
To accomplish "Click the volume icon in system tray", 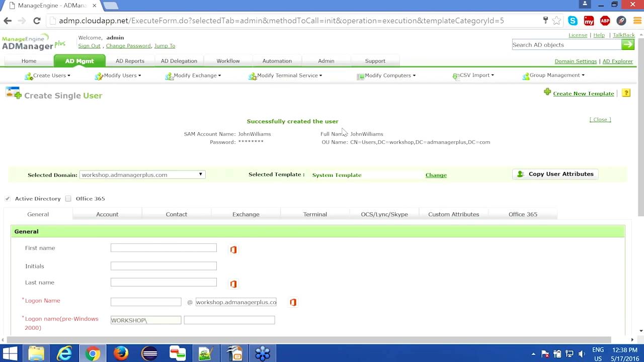I will 582,353.
